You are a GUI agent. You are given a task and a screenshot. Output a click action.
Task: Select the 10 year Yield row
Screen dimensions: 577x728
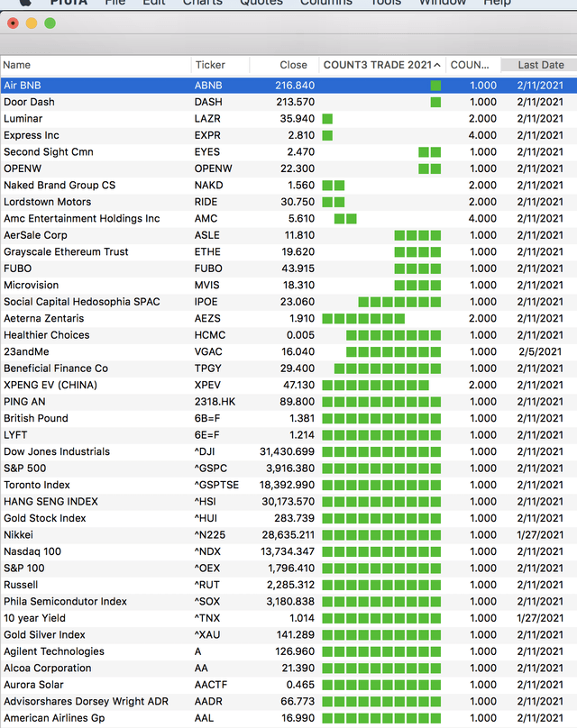click(288, 618)
